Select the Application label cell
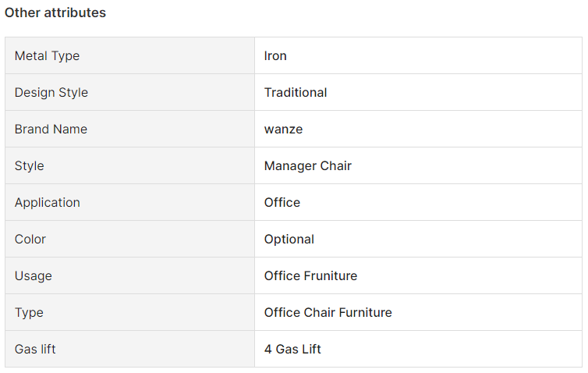 click(129, 202)
